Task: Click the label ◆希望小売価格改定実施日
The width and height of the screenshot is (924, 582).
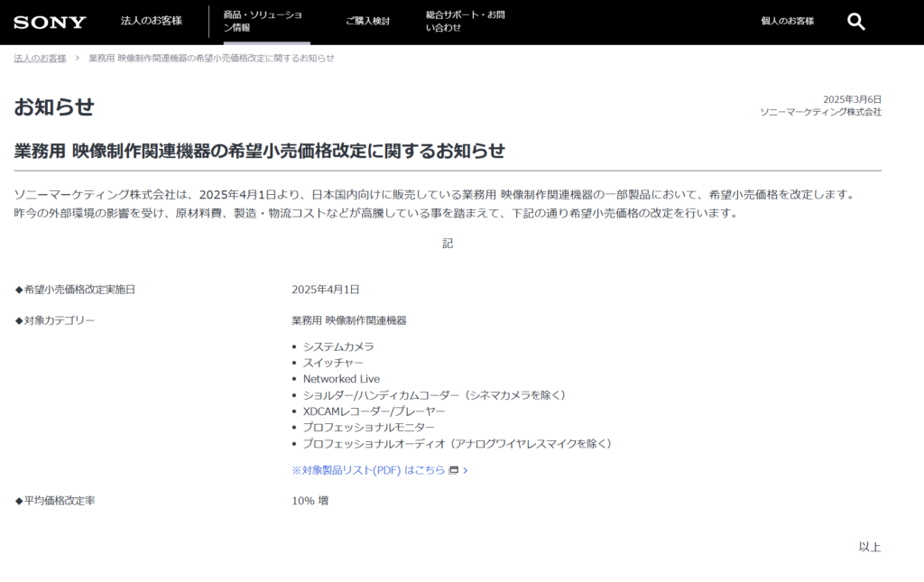Action: click(75, 290)
